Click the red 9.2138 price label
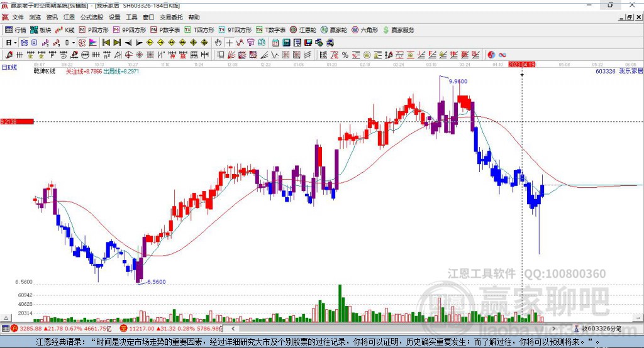Screen dimensions: 644x348 pos(17,121)
